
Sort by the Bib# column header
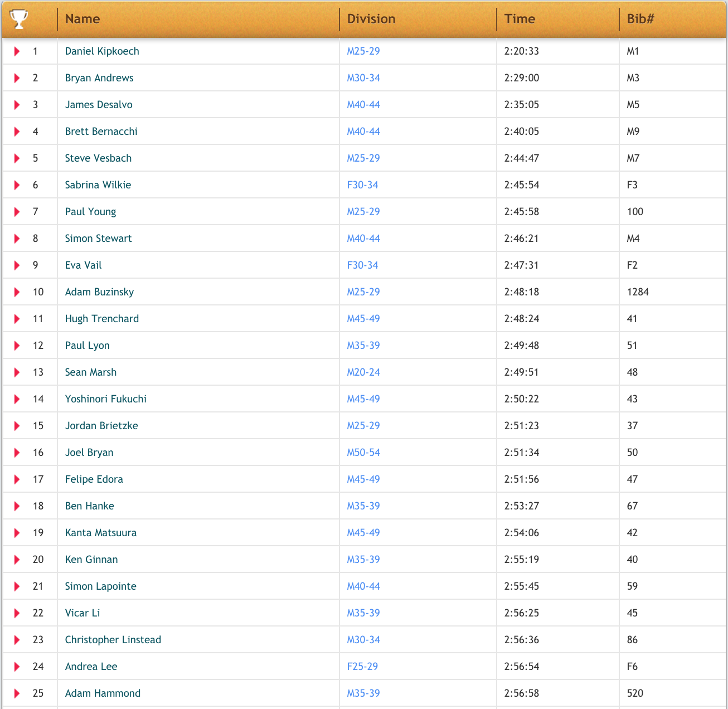(640, 19)
